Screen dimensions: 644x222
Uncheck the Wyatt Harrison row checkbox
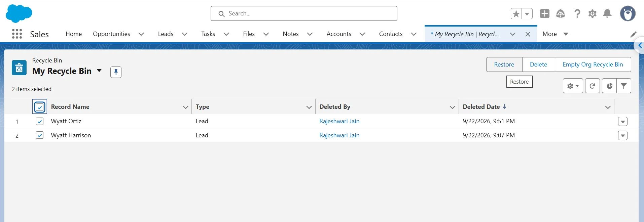click(x=40, y=135)
